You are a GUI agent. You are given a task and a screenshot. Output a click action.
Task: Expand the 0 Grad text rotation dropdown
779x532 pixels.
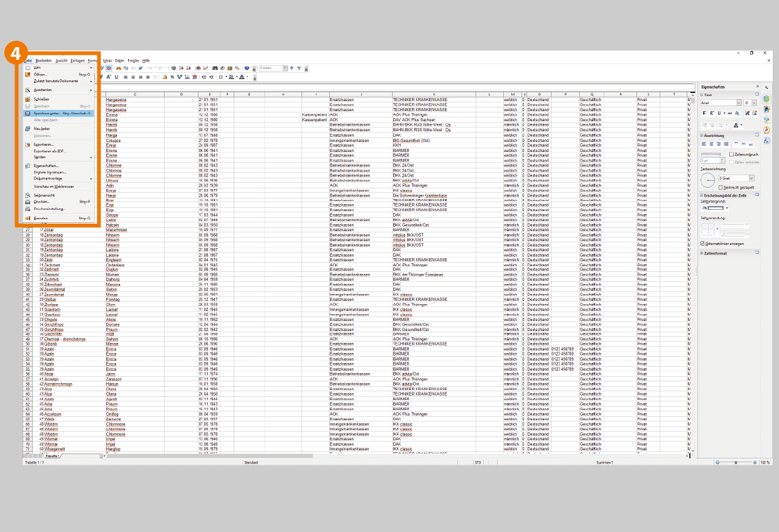751,178
